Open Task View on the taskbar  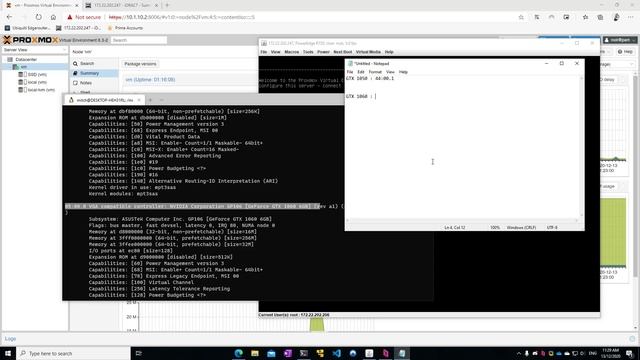138,353
